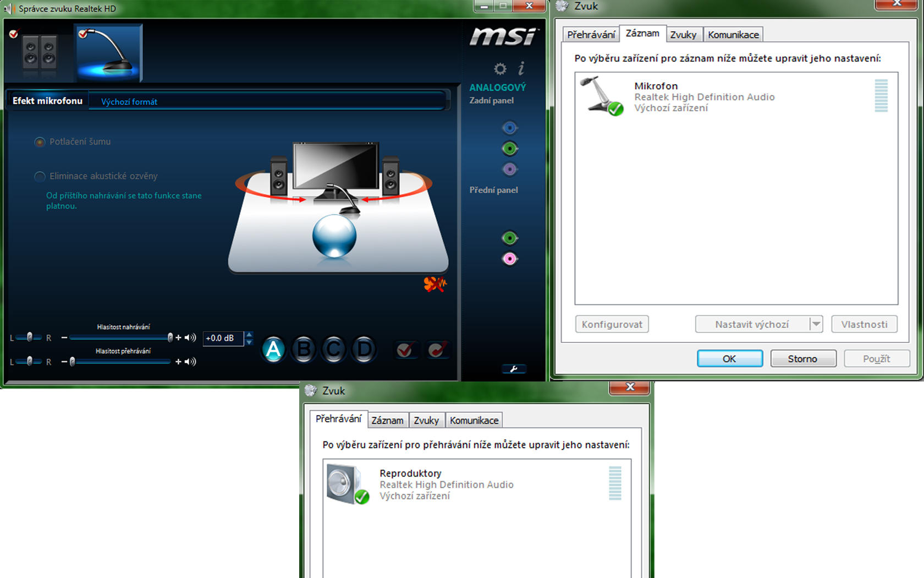Viewport: 924px width, 578px height.
Task: Click the '+0.0 dB' boost field
Action: click(x=223, y=338)
